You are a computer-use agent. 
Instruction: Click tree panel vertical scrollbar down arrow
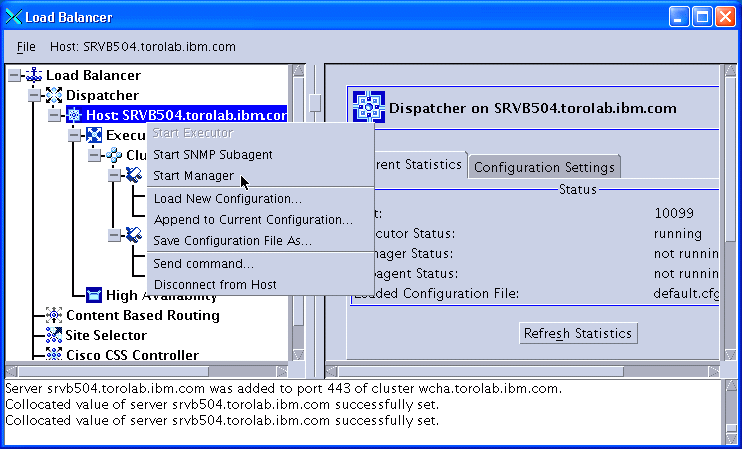coord(298,355)
